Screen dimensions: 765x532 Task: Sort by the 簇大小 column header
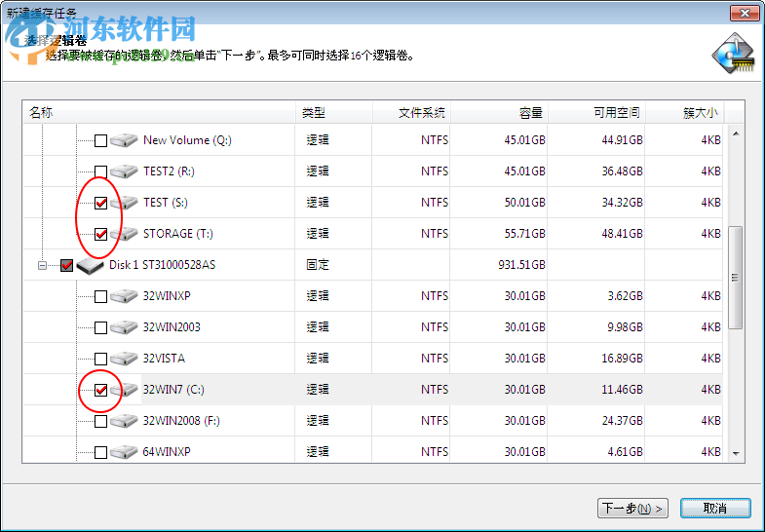(685, 113)
